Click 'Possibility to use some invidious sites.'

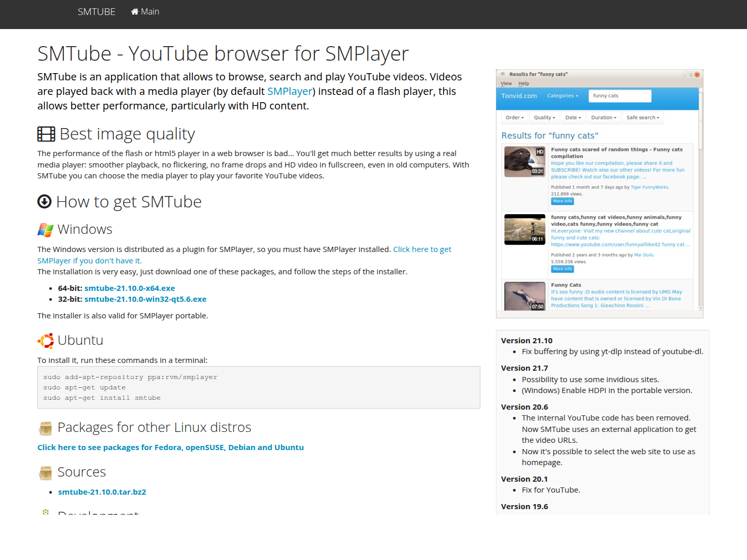590,380
